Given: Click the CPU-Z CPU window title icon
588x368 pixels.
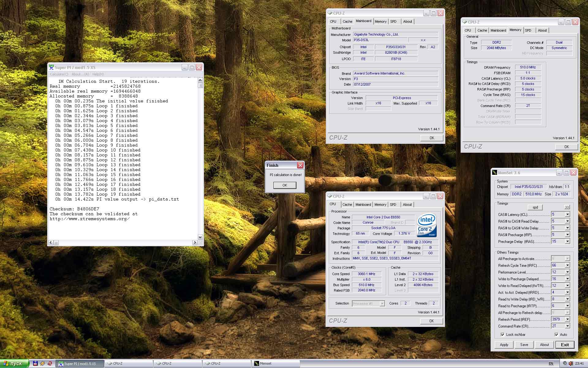Looking at the screenshot, I should pyautogui.click(x=330, y=196).
